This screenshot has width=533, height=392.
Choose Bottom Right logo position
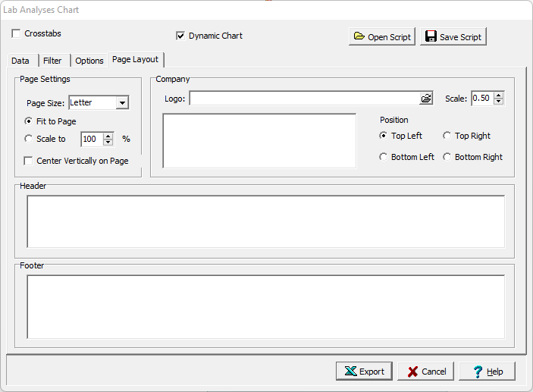point(447,157)
